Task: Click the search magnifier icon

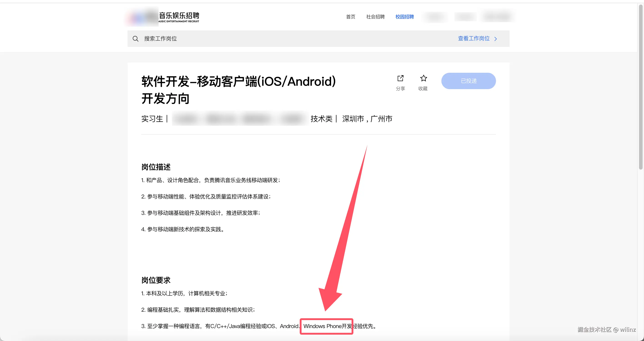Action: [136, 39]
